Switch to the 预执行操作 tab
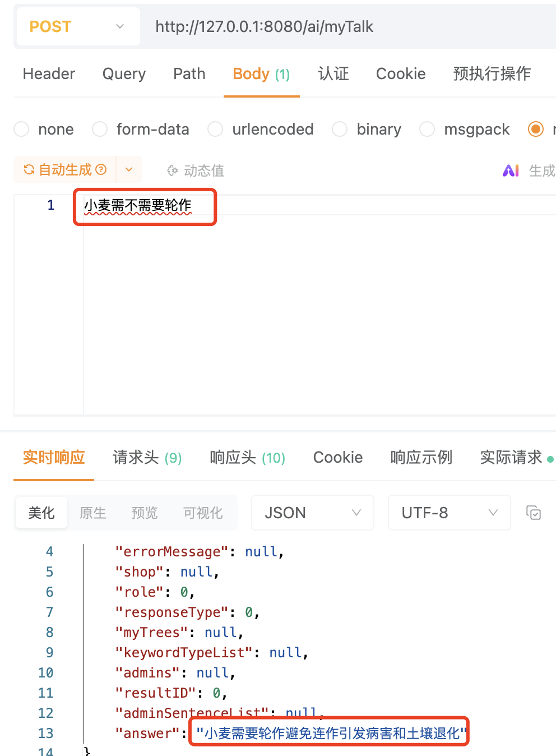Image resolution: width=556 pixels, height=756 pixels. (492, 73)
